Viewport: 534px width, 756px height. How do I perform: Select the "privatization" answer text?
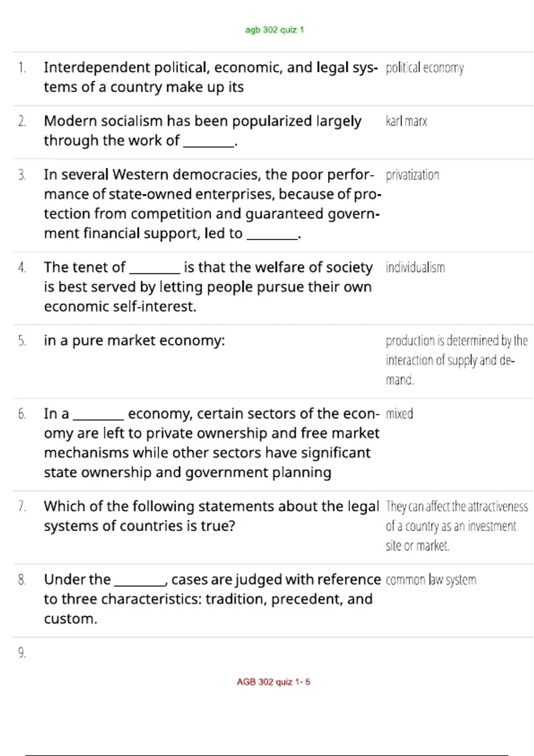[x=412, y=175]
